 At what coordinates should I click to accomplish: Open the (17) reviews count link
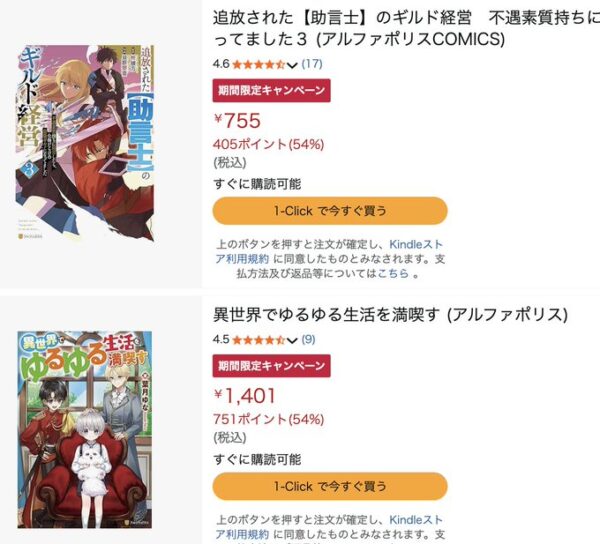(312, 64)
